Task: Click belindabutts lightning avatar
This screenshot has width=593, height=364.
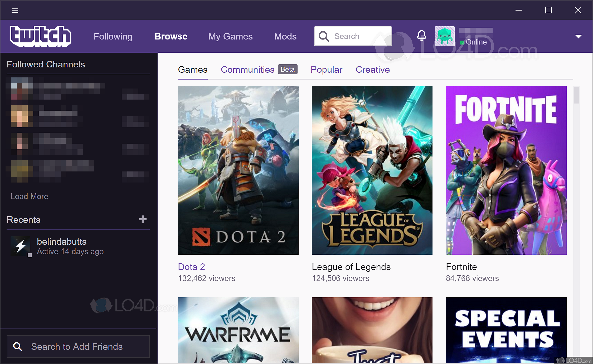Action: (21, 246)
